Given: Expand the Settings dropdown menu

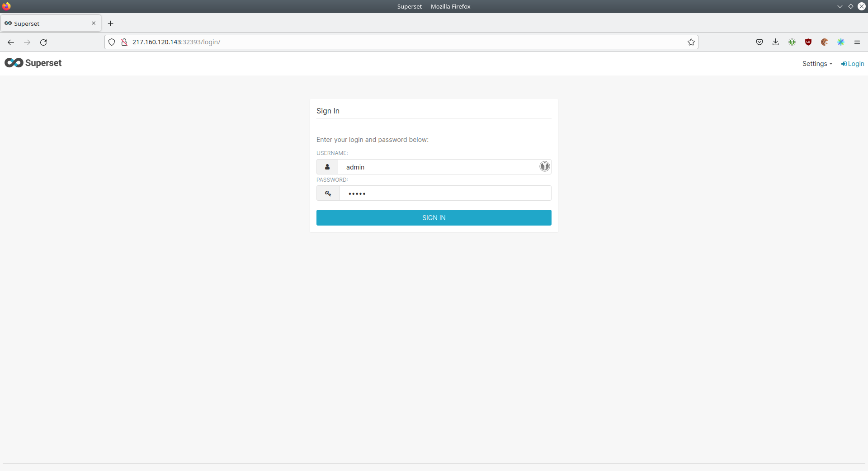Looking at the screenshot, I should coord(817,64).
